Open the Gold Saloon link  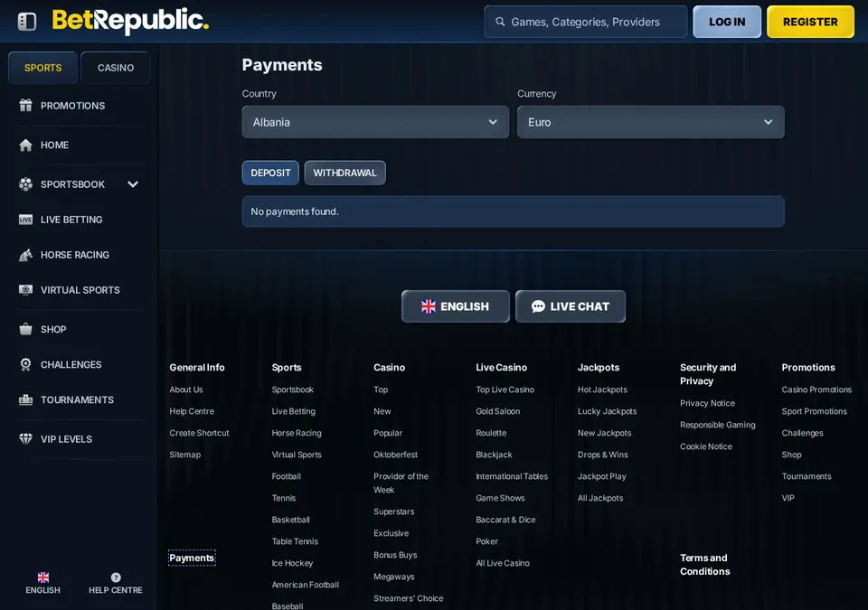coord(497,411)
